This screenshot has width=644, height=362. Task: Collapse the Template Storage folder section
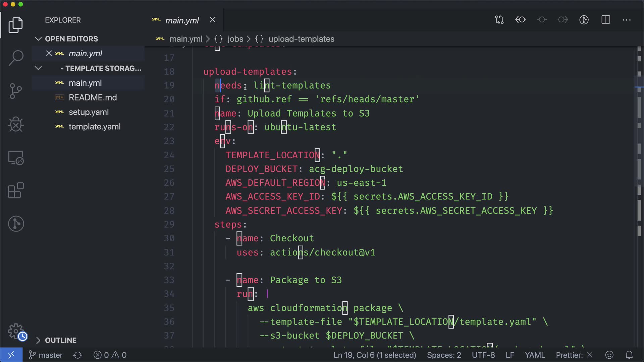point(38,68)
